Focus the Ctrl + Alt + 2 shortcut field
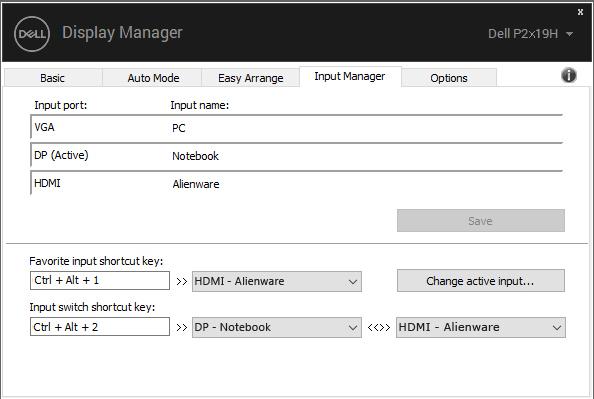This screenshot has width=594, height=399. pyautogui.click(x=100, y=327)
